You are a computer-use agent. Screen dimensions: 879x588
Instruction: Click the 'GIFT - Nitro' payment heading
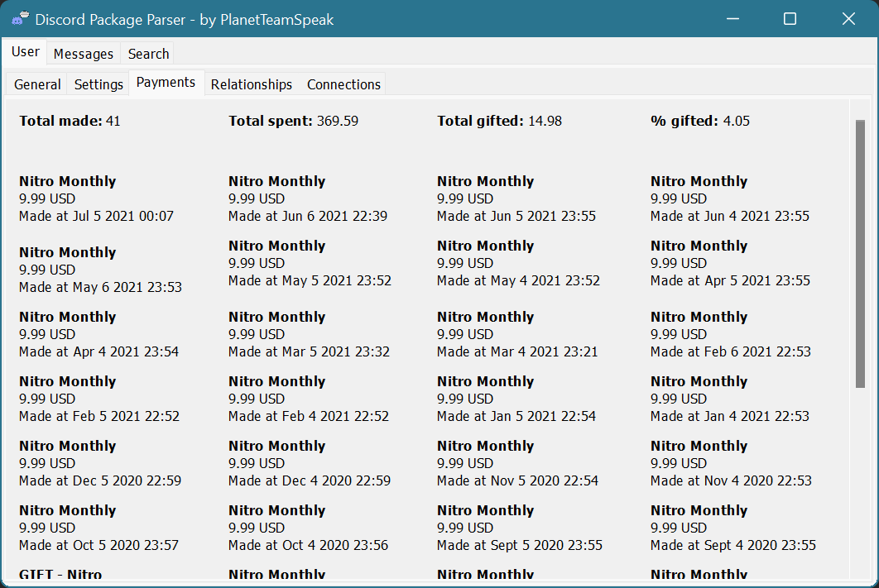click(60, 575)
